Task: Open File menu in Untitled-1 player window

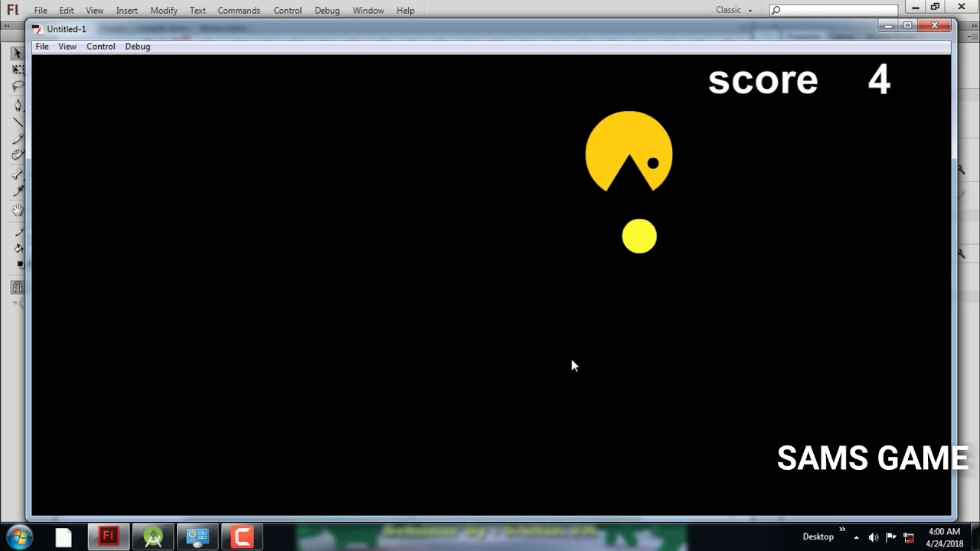Action: (x=42, y=47)
